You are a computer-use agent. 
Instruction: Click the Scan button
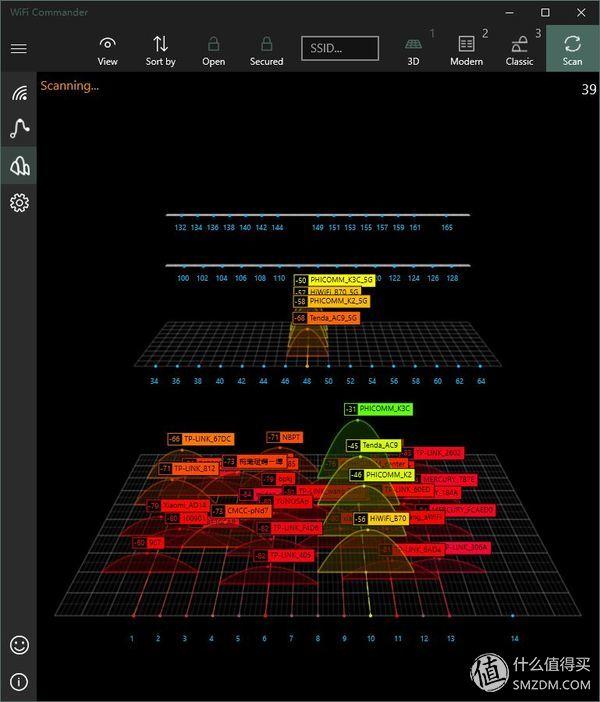coord(573,48)
